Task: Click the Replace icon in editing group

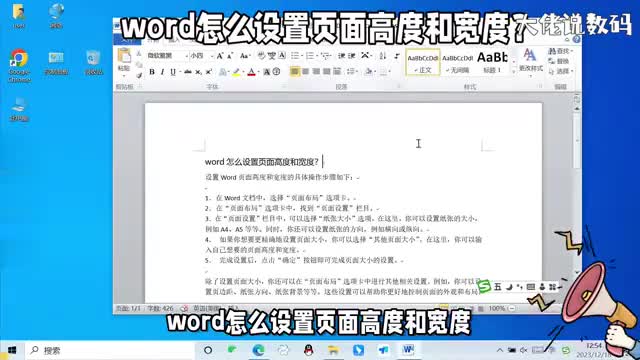Action: (x=559, y=61)
